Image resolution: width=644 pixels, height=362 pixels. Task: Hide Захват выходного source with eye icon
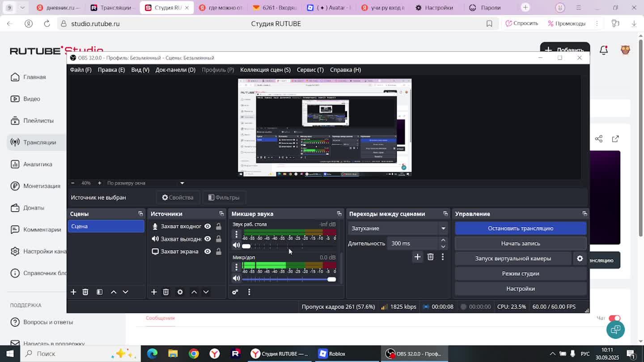[208, 239]
